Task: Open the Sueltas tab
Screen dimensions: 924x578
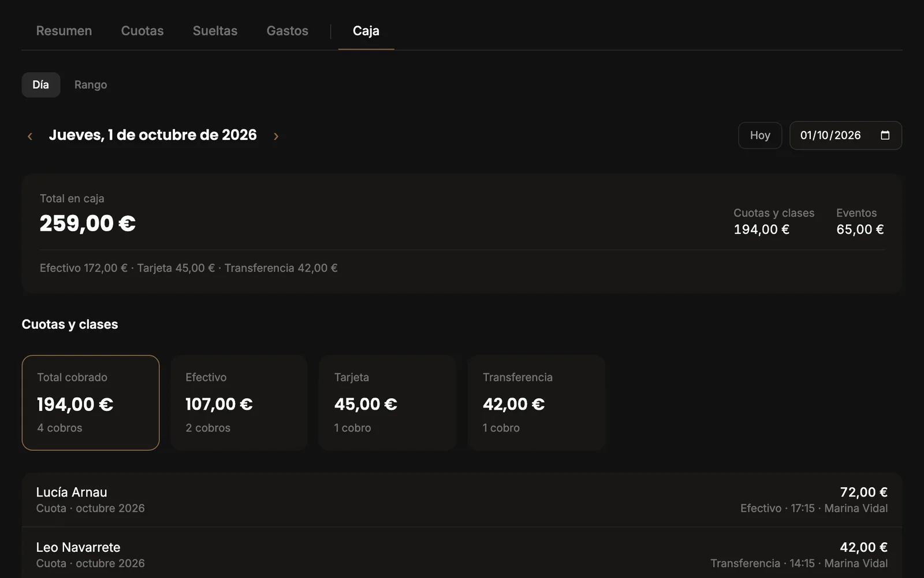Action: click(x=215, y=31)
